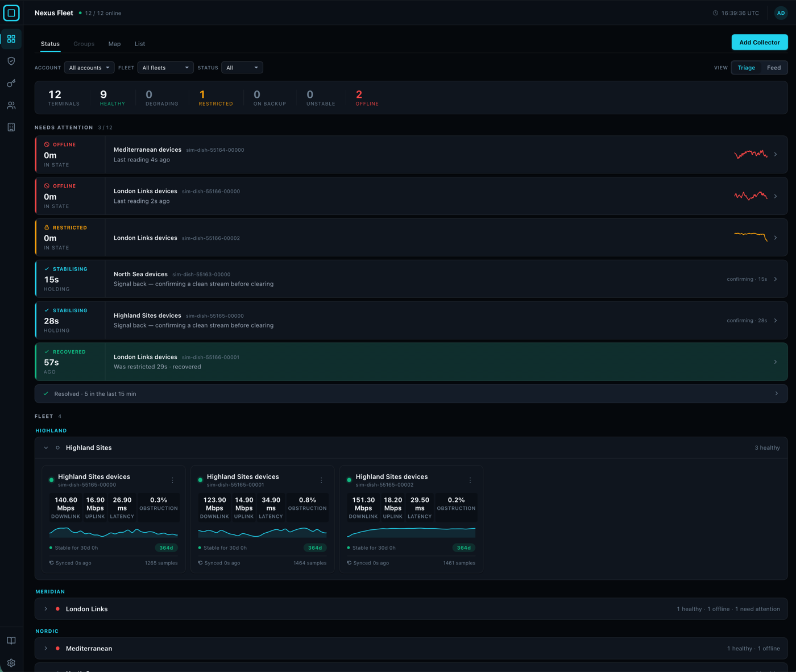The image size is (796, 672).
Task: Click green status dot on sim-dish-55165-00001 card
Action: 200,480
